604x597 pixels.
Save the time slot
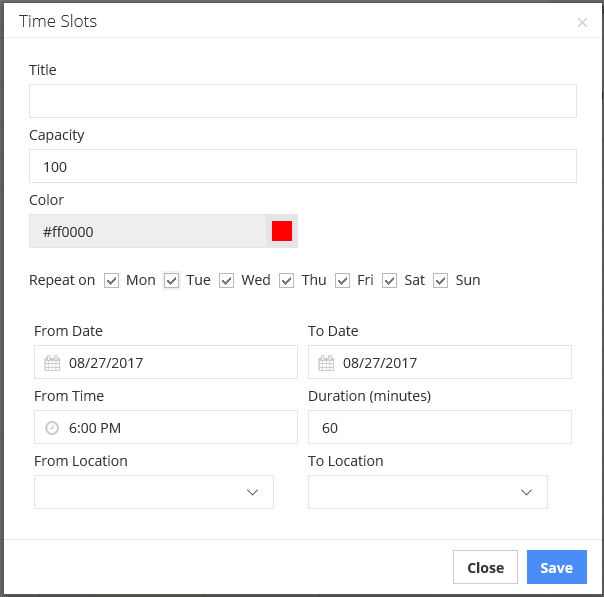[557, 567]
